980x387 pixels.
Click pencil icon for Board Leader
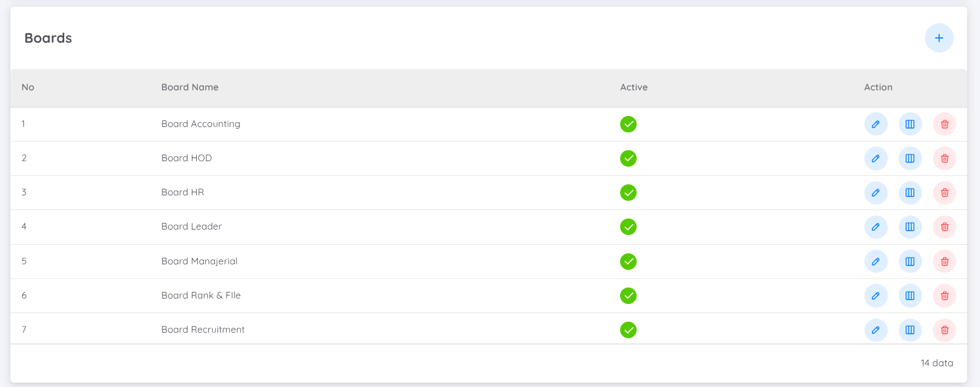point(876,227)
